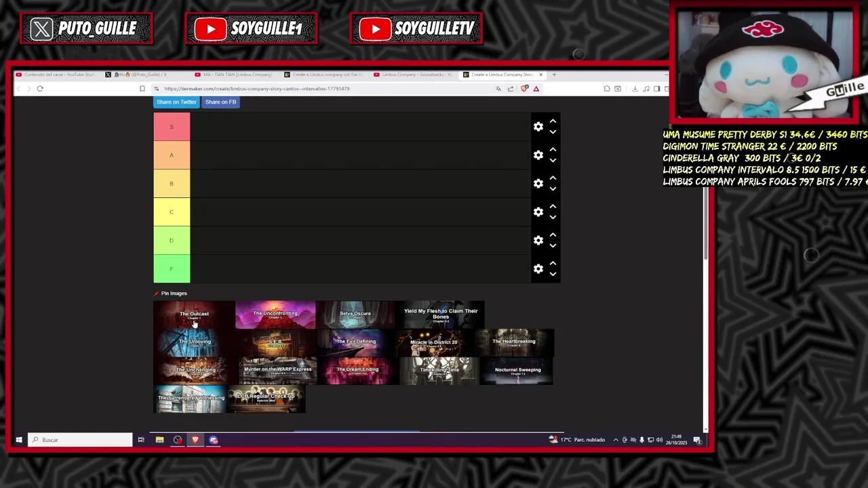
Task: Open a new browser tab
Action: (x=554, y=75)
